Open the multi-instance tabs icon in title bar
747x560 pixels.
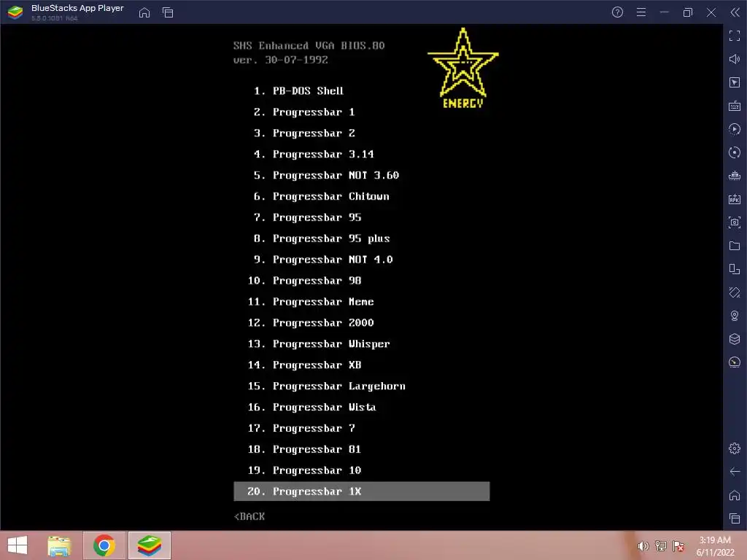[x=168, y=12]
